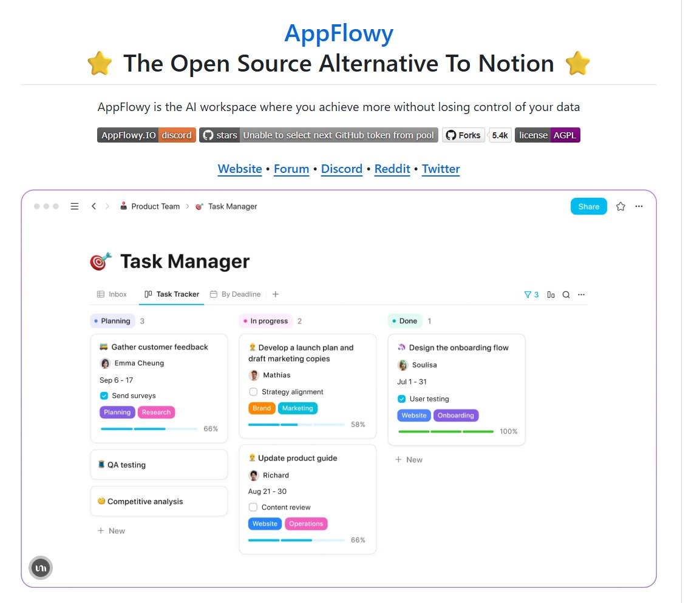Go forward with the right chevron arrow

107,206
